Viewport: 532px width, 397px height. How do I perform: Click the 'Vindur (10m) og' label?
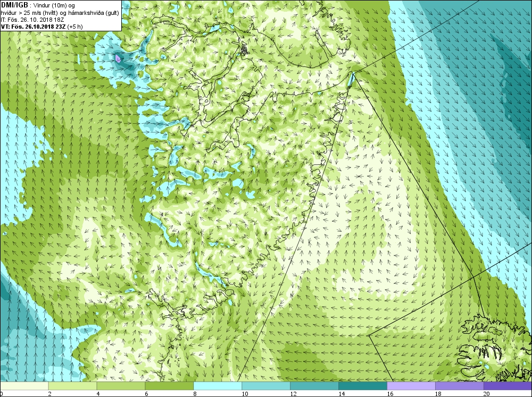[x=54, y=5]
